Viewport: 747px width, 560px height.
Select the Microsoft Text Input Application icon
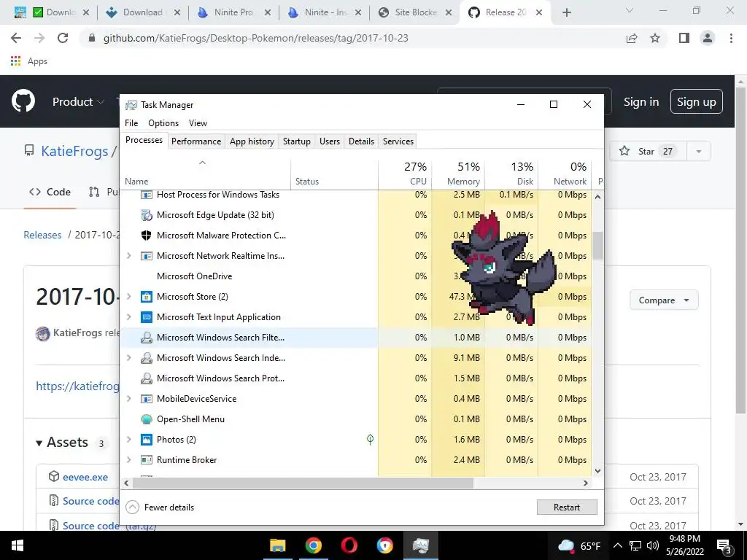[x=146, y=317]
